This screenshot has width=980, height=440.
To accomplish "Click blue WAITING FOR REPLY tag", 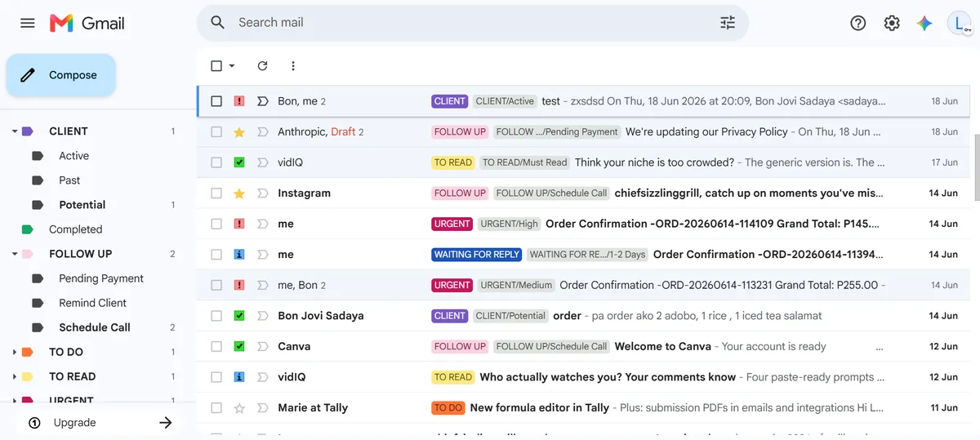I will [477, 255].
